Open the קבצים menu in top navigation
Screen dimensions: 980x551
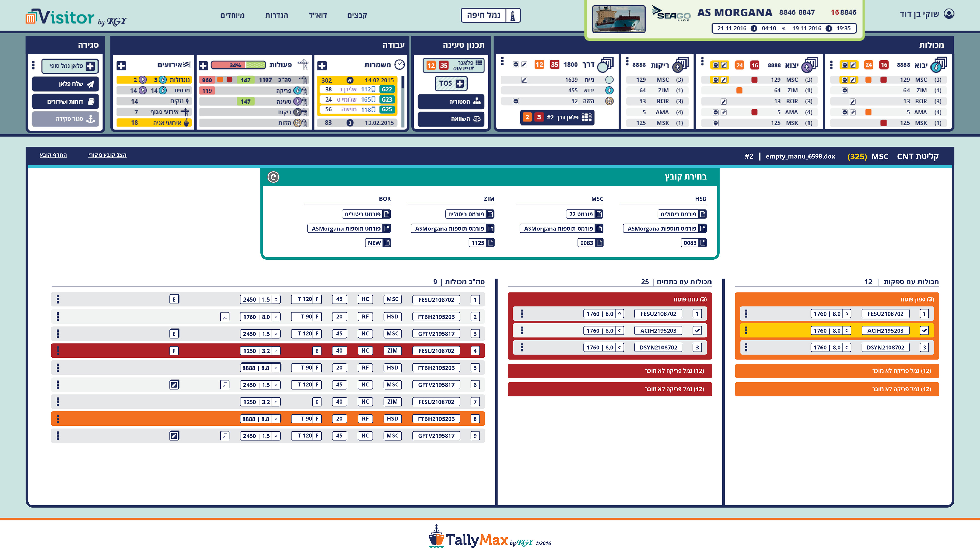click(x=357, y=16)
